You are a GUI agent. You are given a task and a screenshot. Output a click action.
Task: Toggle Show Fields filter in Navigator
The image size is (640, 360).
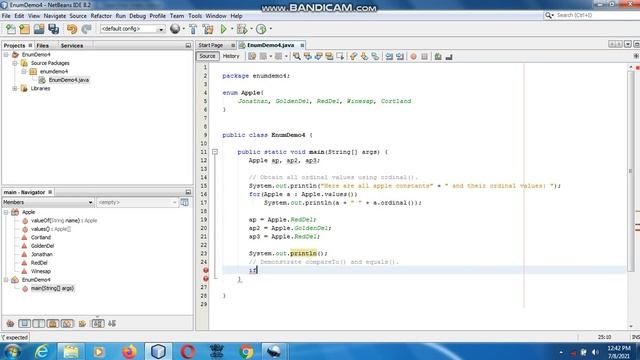pyautogui.click(x=24, y=324)
